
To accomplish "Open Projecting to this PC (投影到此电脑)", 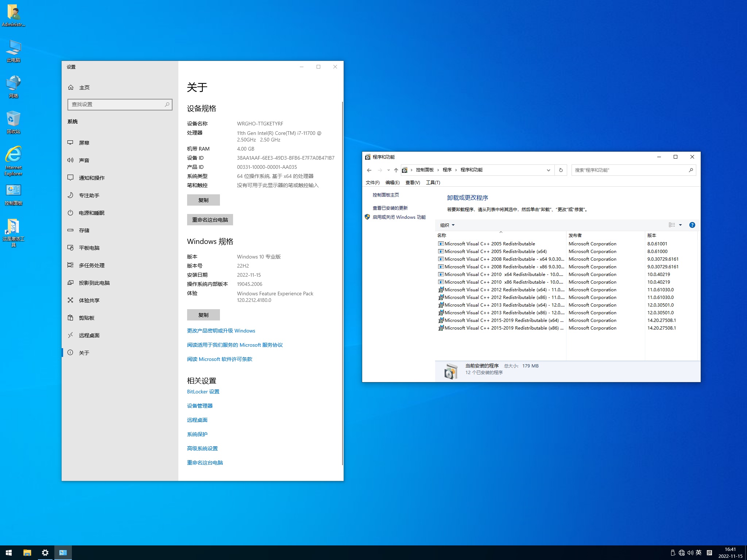I will [x=120, y=283].
